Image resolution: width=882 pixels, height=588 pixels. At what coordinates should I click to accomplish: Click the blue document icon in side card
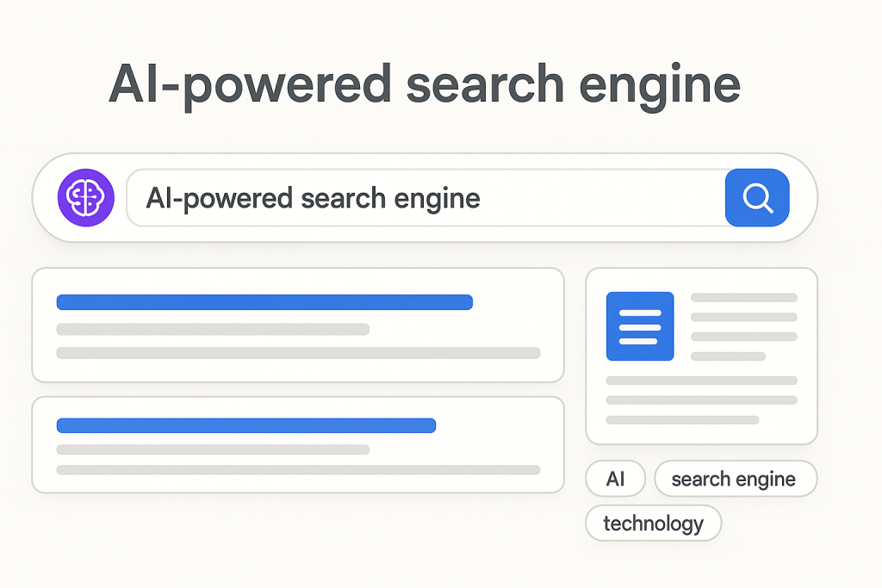[640, 326]
